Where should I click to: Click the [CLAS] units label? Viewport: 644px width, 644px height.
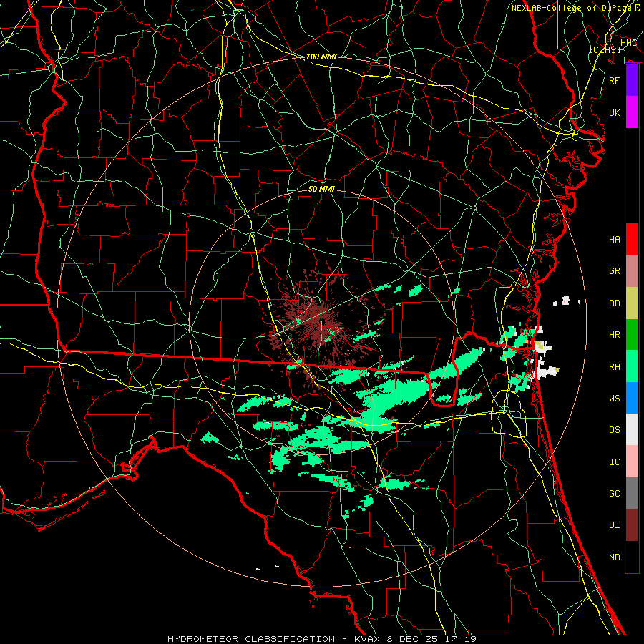[x=605, y=49]
